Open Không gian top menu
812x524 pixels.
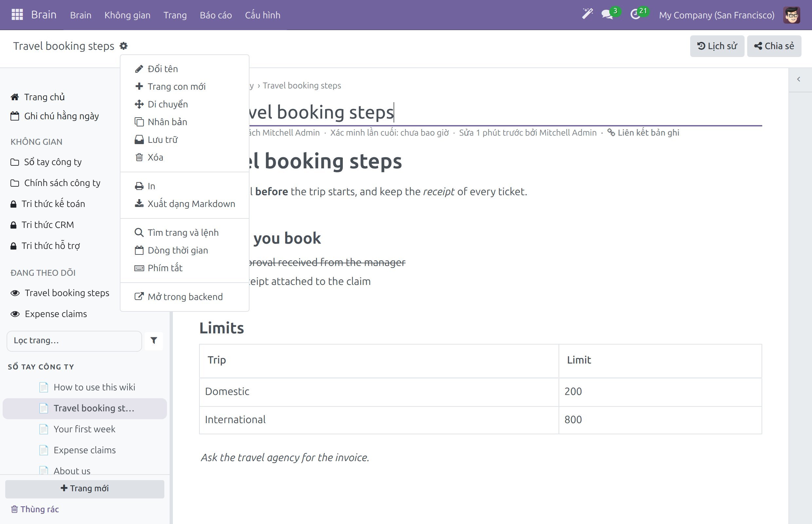point(127,15)
